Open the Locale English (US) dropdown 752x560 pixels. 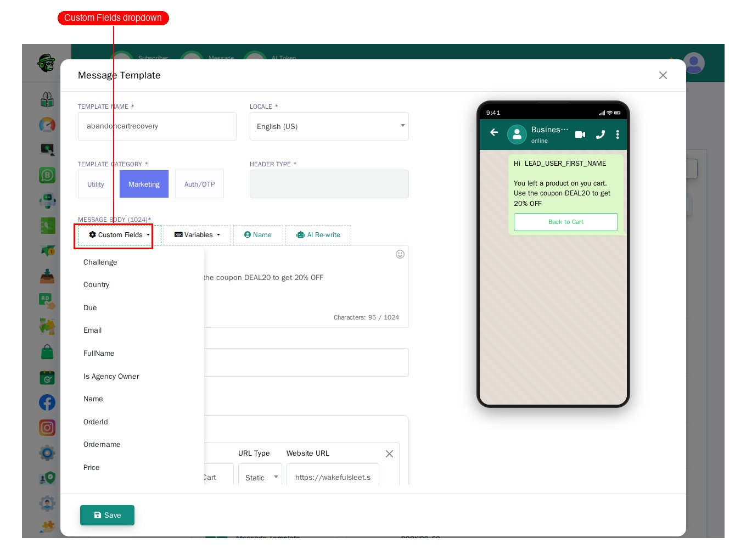pyautogui.click(x=329, y=126)
